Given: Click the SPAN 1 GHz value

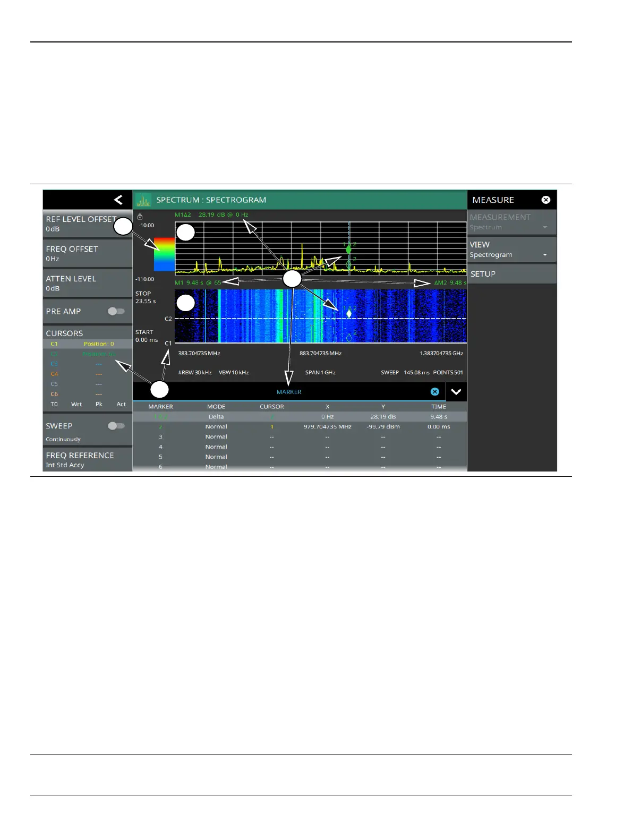Looking at the screenshot, I should (x=320, y=372).
